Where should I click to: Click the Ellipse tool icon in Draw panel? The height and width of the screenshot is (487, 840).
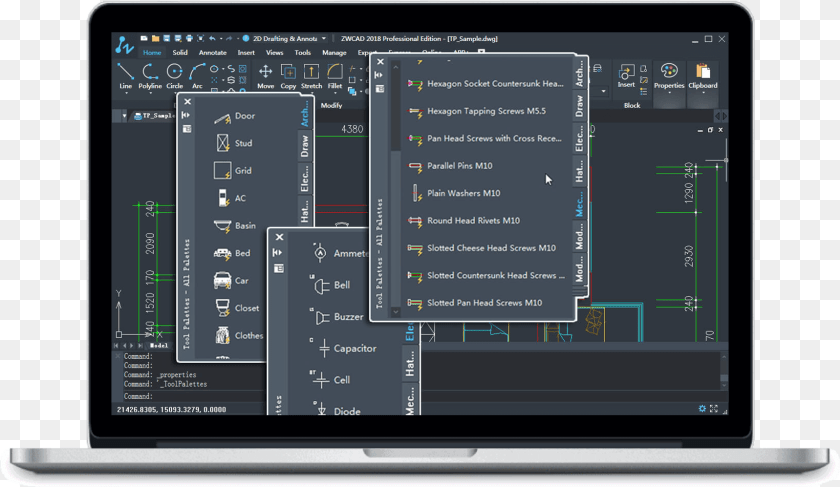214,69
